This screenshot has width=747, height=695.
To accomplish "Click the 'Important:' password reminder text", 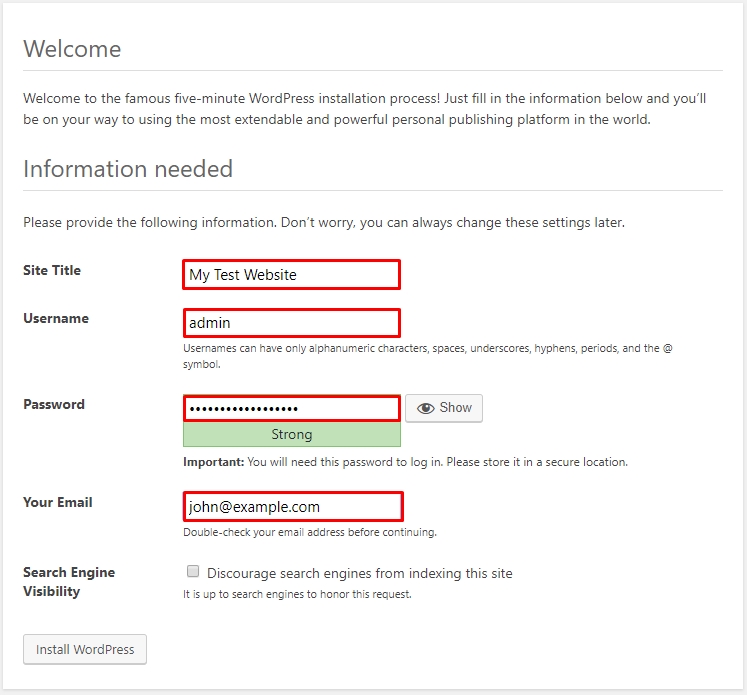I will click(405, 462).
